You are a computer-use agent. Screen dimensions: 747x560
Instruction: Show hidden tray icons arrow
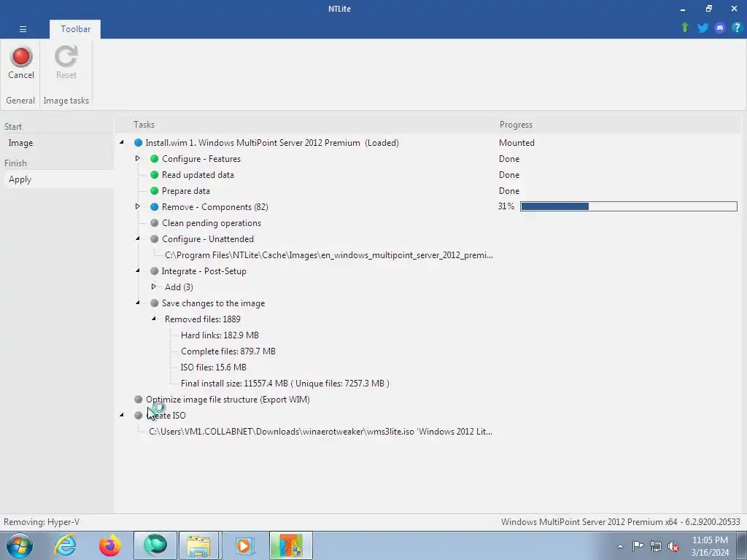[x=620, y=546]
